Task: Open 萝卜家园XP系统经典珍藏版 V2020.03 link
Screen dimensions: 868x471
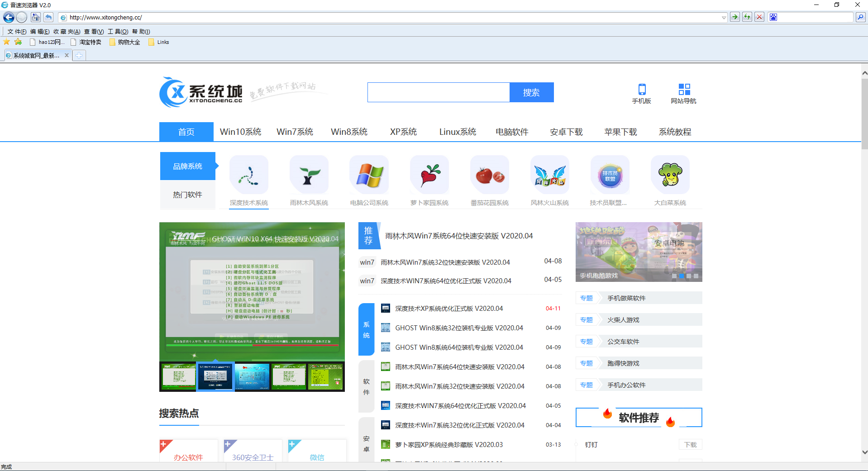Action: (x=449, y=445)
